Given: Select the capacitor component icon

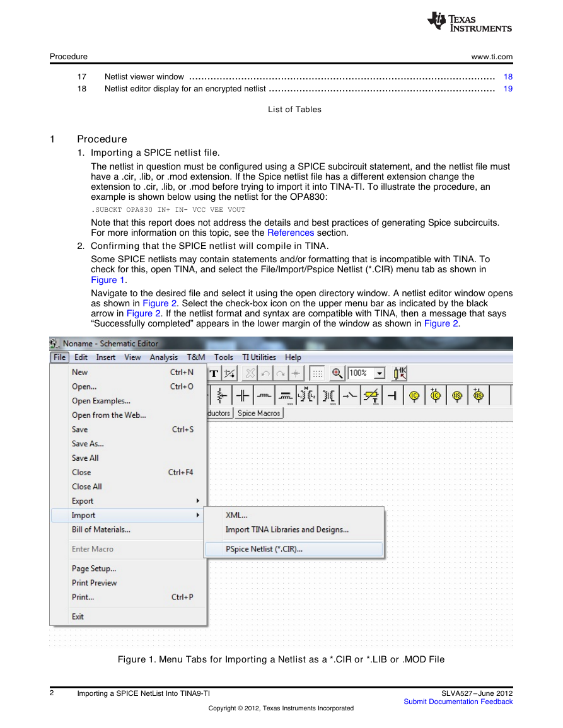Looking at the screenshot, I should (243, 396).
